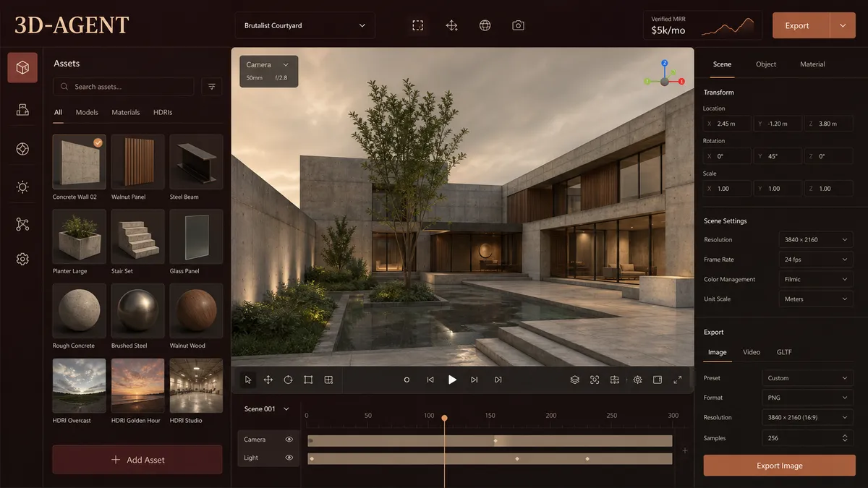The image size is (868, 488).
Task: Click the Camera track middle keyframe diamond
Action: click(x=495, y=440)
